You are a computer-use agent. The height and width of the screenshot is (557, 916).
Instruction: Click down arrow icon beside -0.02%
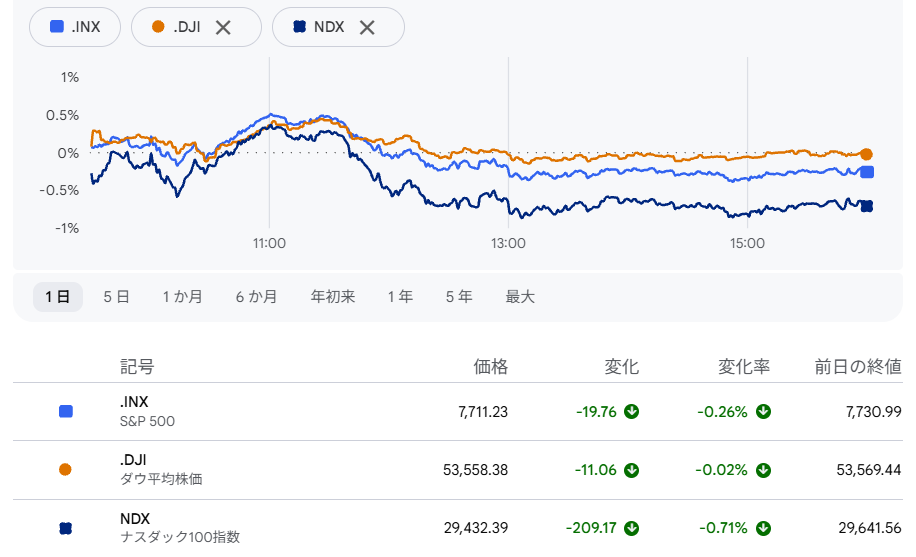[763, 470]
